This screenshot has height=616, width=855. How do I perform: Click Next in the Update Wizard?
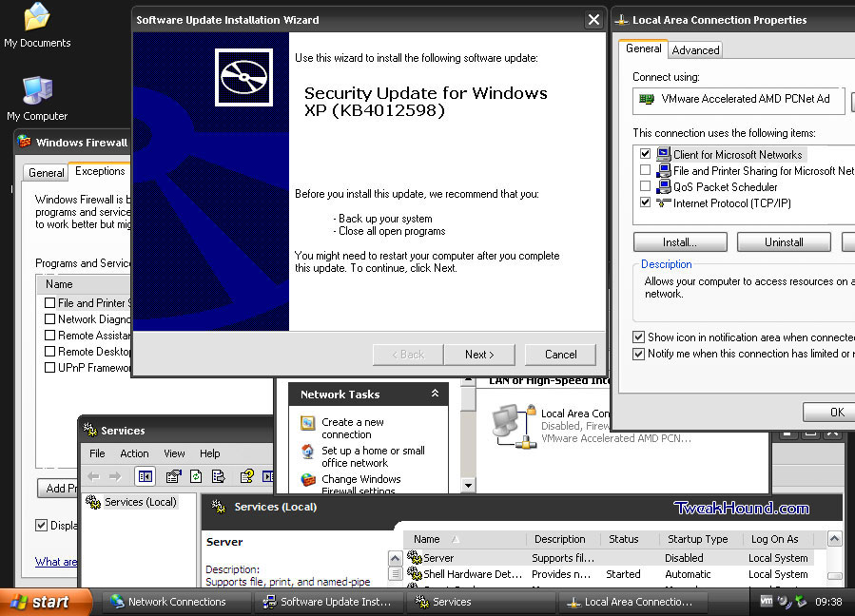(479, 355)
